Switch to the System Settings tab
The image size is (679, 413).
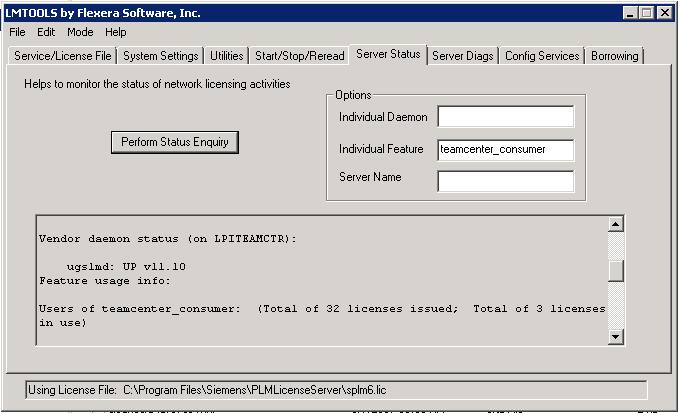click(161, 56)
